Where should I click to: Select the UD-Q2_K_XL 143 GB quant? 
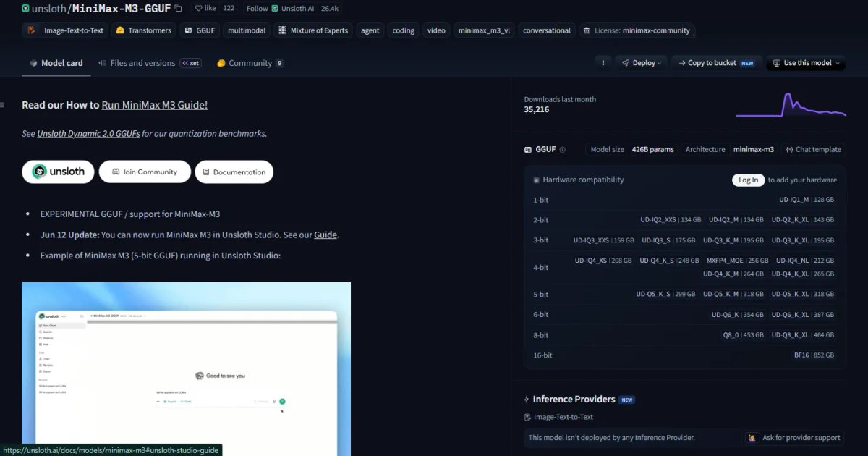(x=802, y=219)
